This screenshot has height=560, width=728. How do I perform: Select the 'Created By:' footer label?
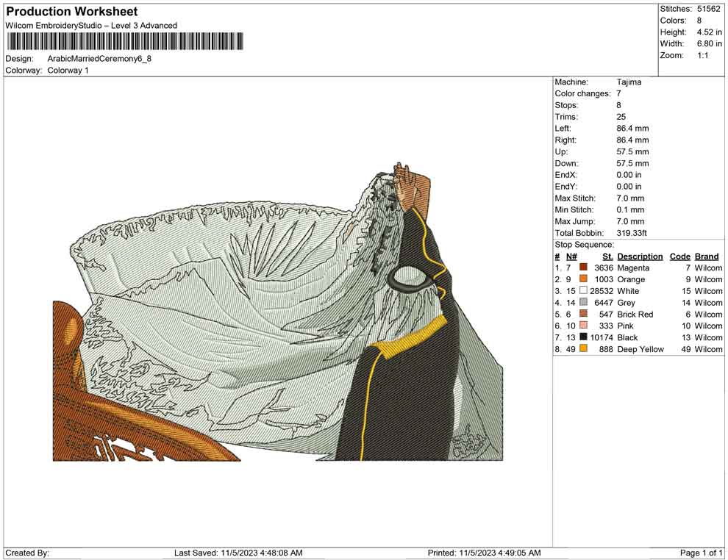click(27, 553)
